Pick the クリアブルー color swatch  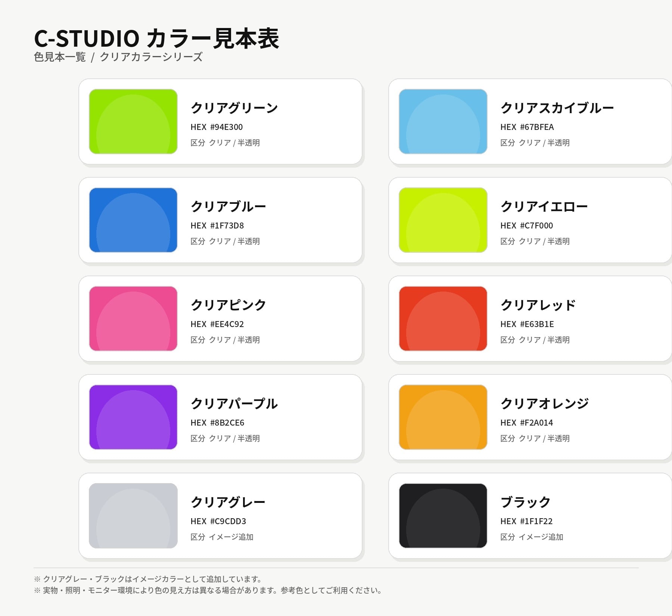coord(133,220)
